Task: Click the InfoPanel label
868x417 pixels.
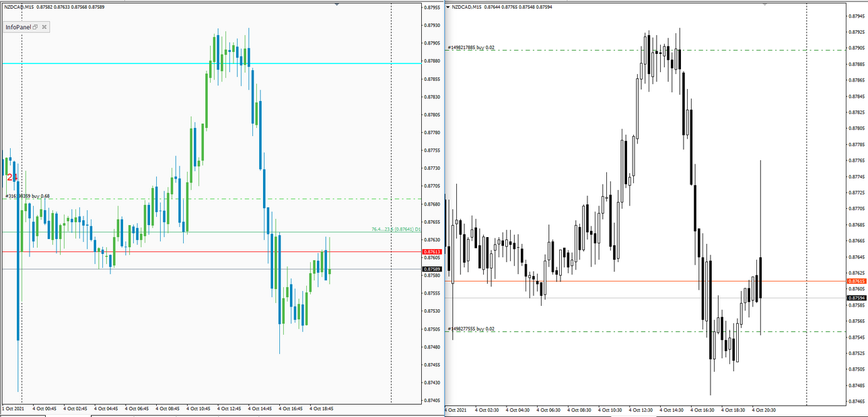Action: point(18,27)
